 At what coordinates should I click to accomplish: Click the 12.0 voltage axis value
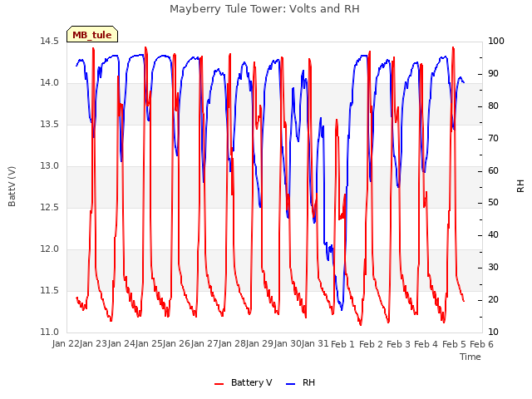[x=50, y=249]
